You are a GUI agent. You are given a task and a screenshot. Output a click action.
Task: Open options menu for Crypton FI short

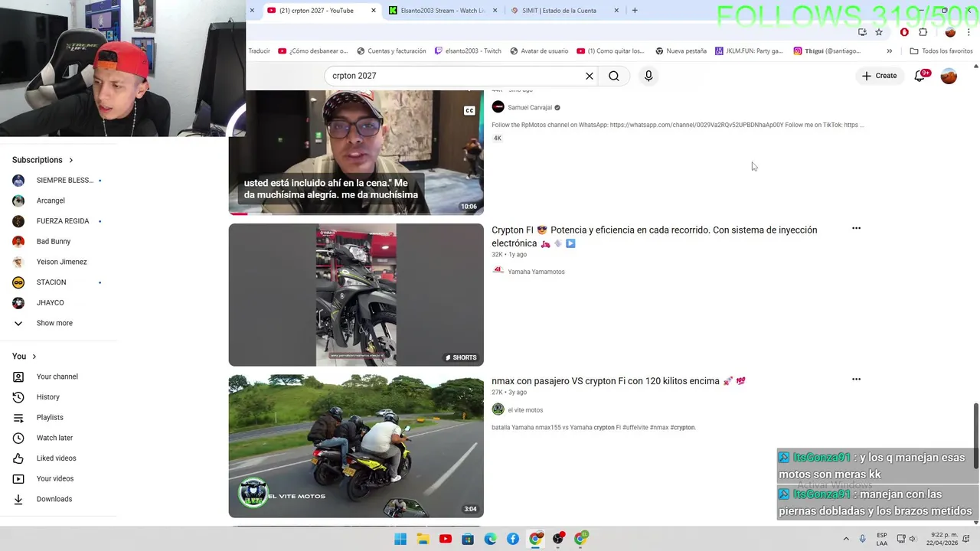point(856,228)
